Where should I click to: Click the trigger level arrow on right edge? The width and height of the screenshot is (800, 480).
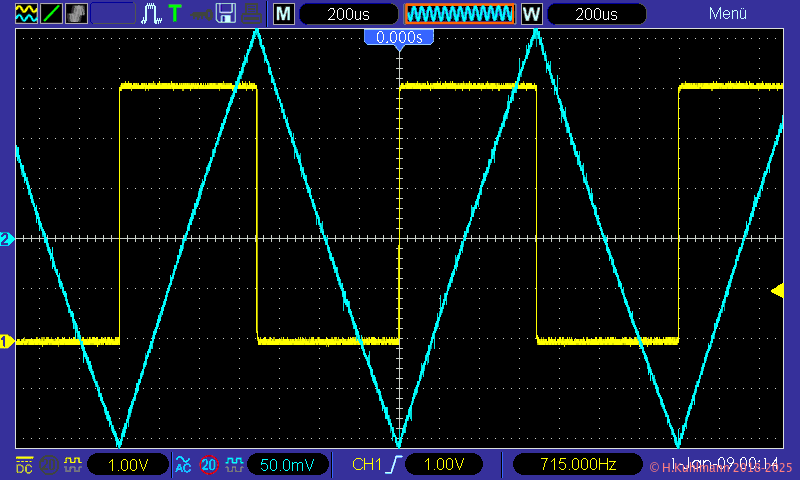point(776,290)
